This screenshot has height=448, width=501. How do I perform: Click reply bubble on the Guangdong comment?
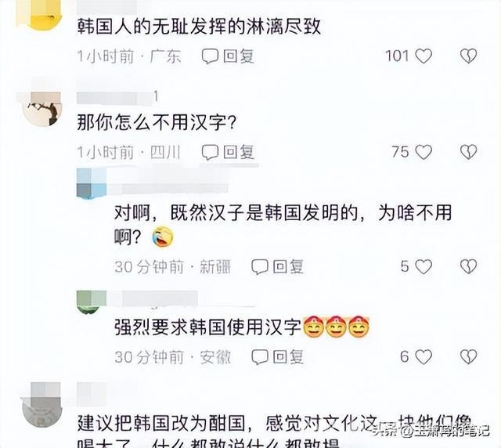pyautogui.click(x=210, y=56)
